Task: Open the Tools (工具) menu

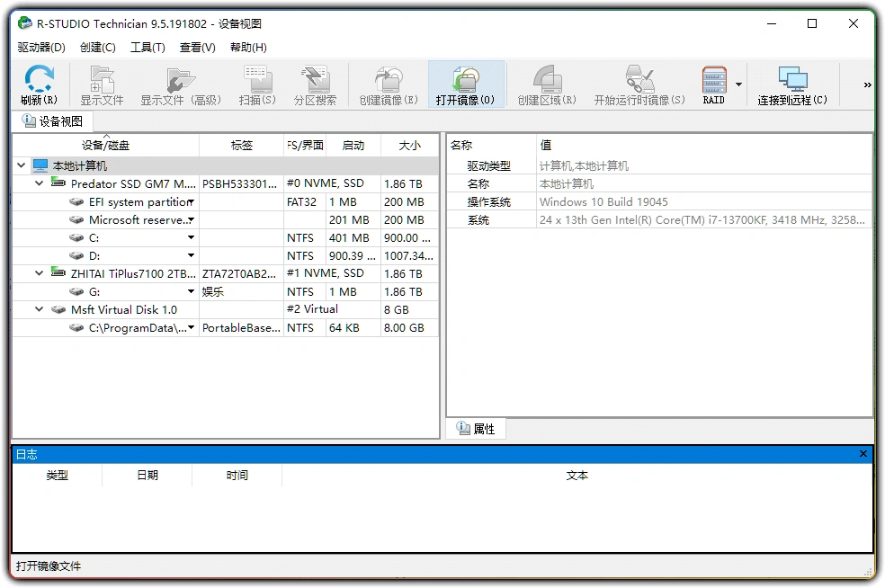Action: (147, 48)
